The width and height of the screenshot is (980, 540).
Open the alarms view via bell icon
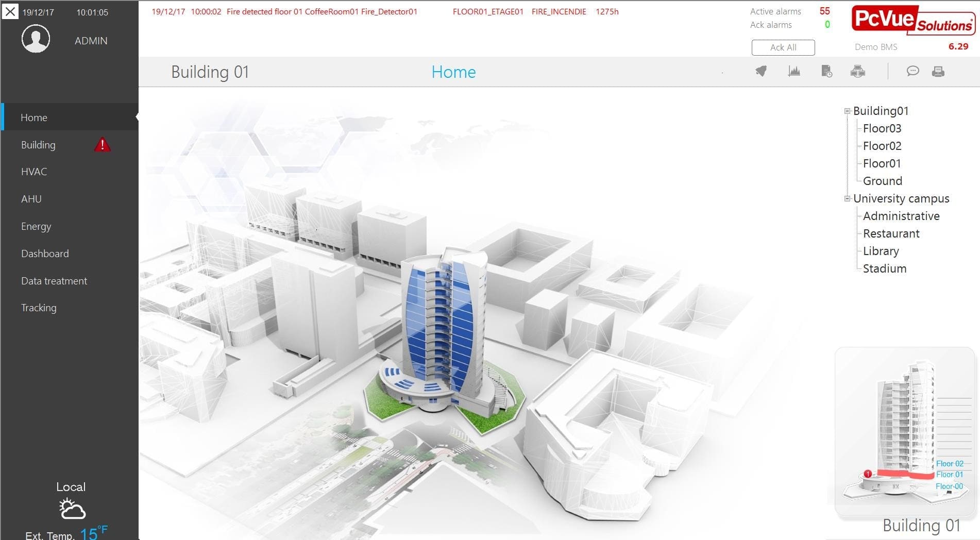point(762,71)
